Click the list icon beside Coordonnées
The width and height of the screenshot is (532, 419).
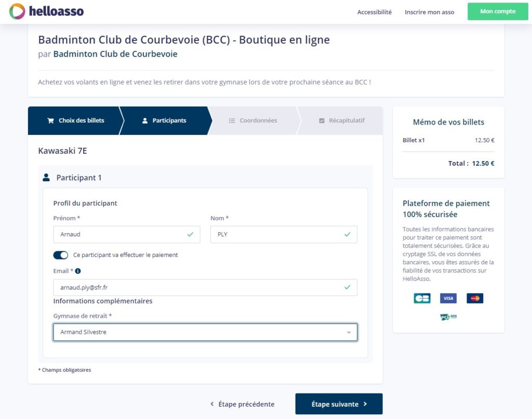(x=232, y=120)
